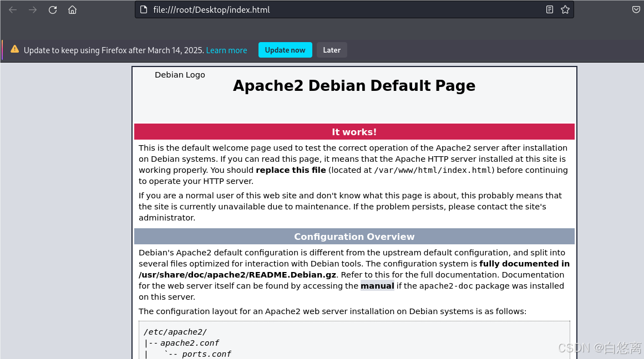644x359 pixels.
Task: Open the Firefox home page
Action: pyautogui.click(x=72, y=10)
